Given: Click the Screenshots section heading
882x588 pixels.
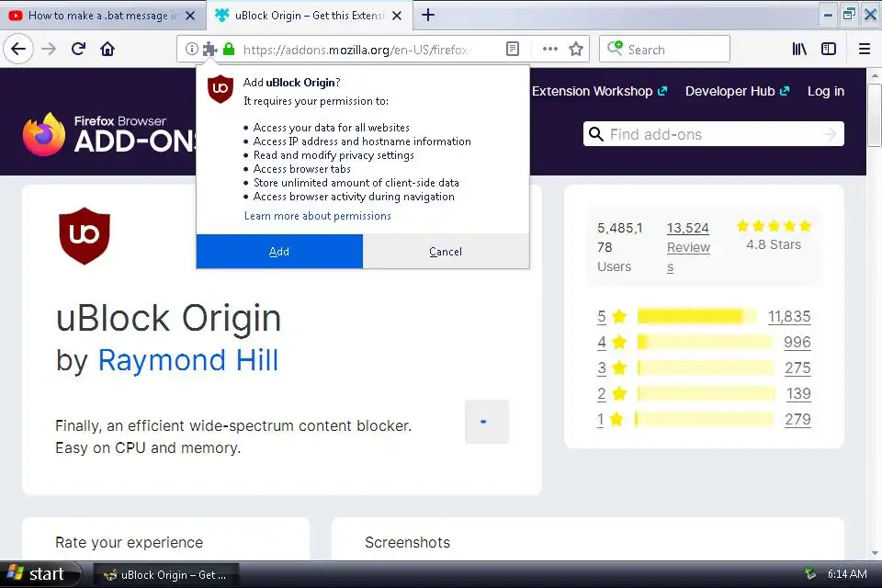Looking at the screenshot, I should tap(407, 542).
